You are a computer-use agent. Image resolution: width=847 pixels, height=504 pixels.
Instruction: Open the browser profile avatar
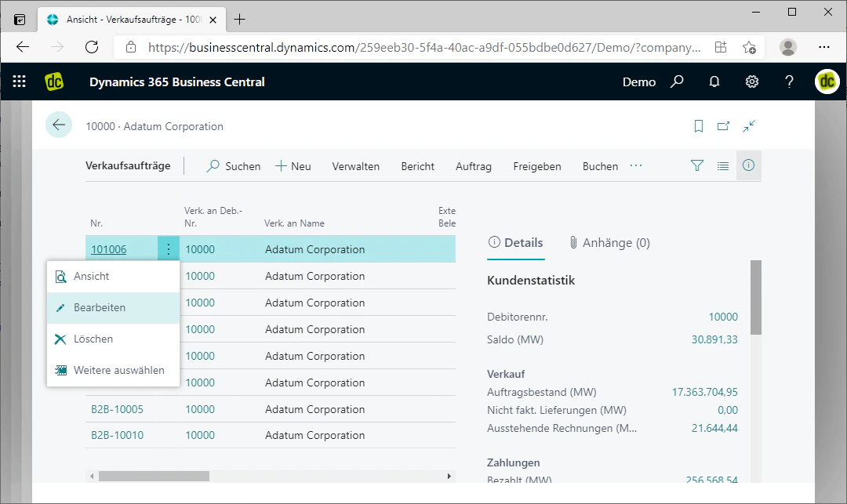(x=788, y=47)
